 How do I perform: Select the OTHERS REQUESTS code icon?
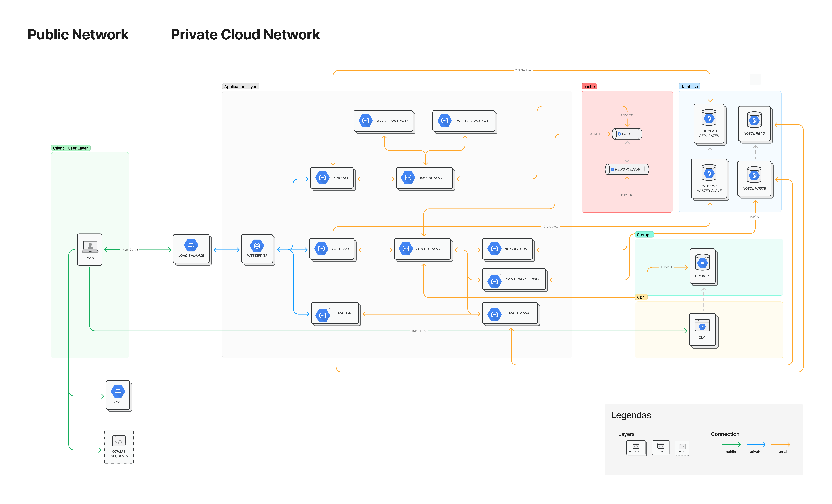coord(119,441)
